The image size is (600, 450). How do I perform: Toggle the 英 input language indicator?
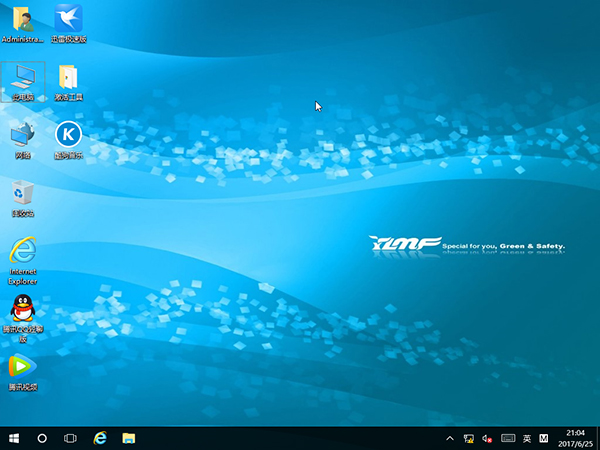pyautogui.click(x=526, y=438)
